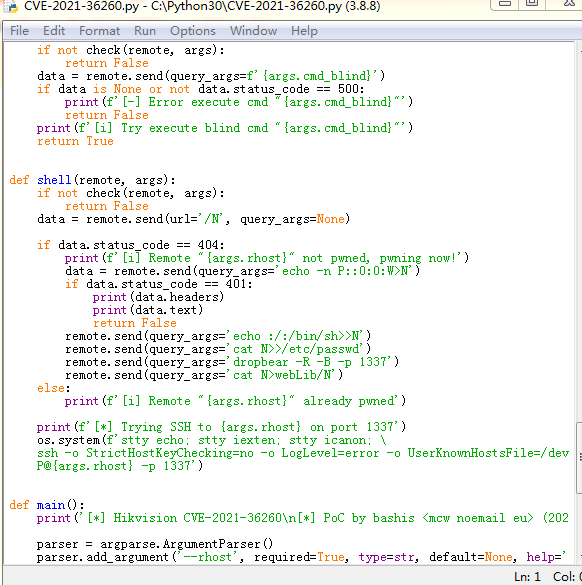Click the 'Ln: 1' status bar entry
The height and width of the screenshot is (585, 582).
point(527,576)
